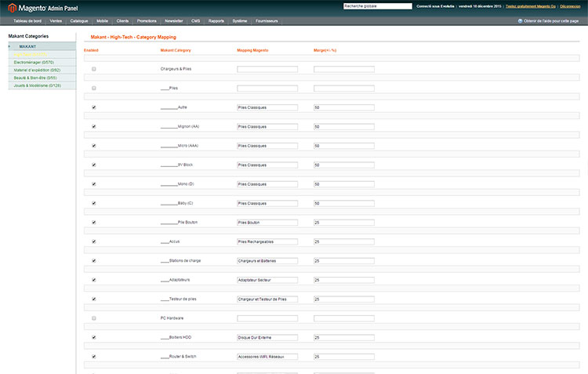Viewport: 588px width, 374px height.
Task: Open the Catalogue menu
Action: (x=79, y=21)
